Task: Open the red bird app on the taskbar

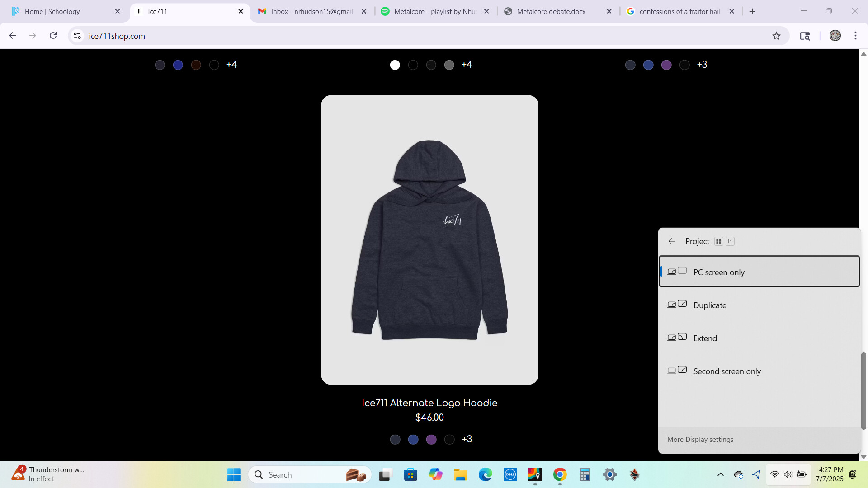Action: [635, 474]
